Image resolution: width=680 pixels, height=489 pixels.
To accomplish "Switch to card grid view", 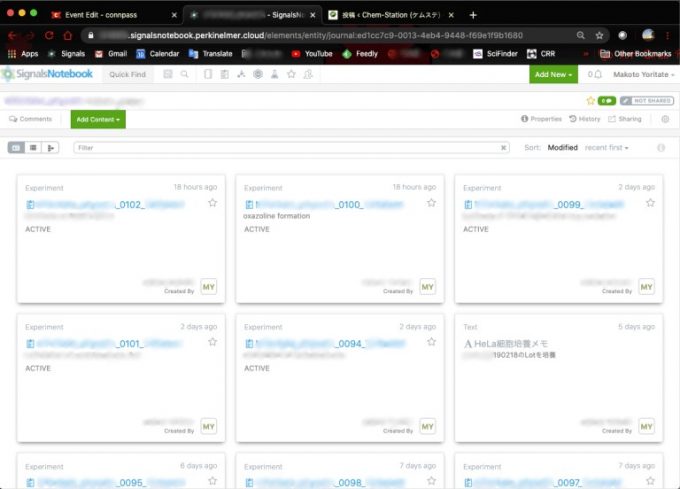I will (16, 148).
